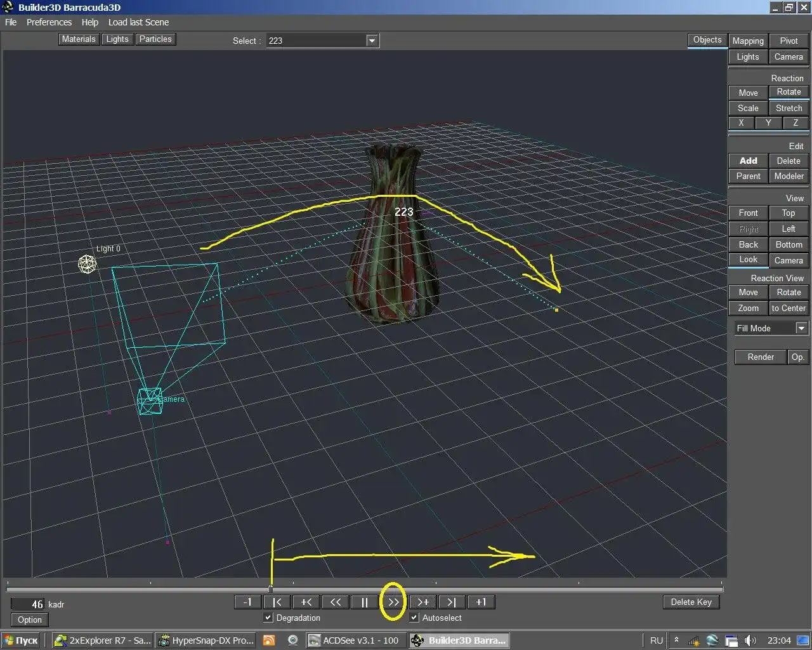Go to the next keyframe (>+)
This screenshot has width=812, height=650.
point(422,602)
